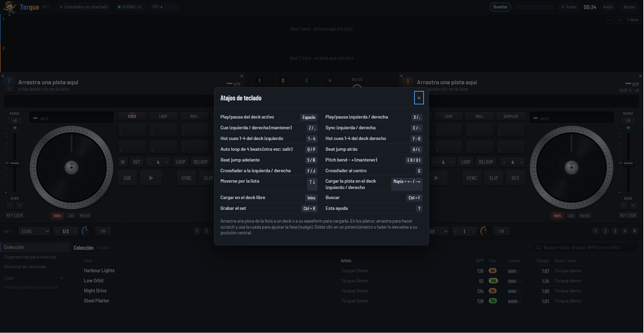Screen dimensions: 644x333
Task: Click right deck vinyl platter
Action: pos(572,168)
